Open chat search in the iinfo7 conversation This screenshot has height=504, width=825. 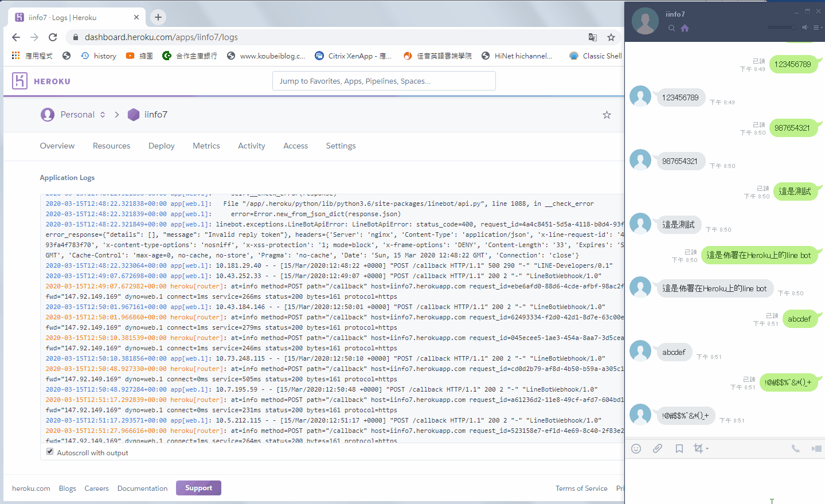671,27
